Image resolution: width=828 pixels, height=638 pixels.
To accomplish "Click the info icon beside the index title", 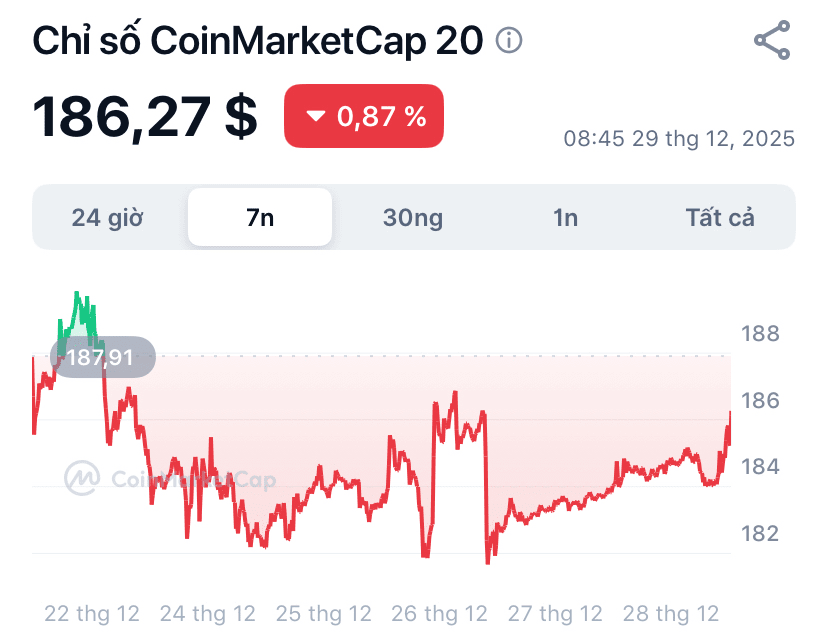I will [510, 41].
